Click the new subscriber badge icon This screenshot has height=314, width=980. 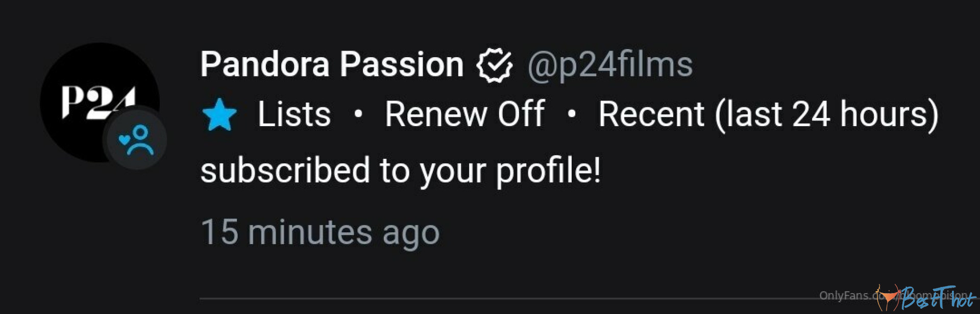[136, 140]
